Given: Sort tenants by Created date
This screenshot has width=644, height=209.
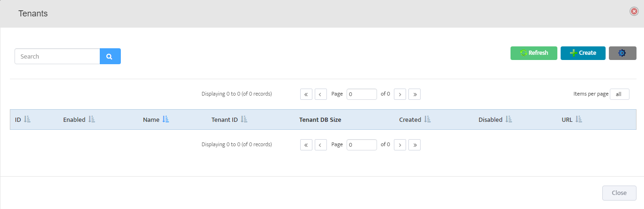Looking at the screenshot, I should coord(428,119).
